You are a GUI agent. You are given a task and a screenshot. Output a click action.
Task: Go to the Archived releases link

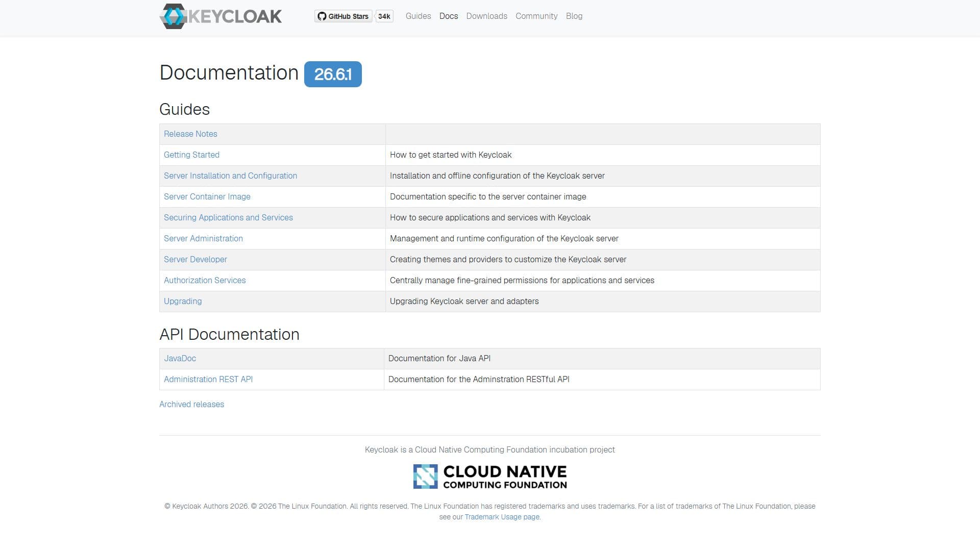click(x=191, y=404)
